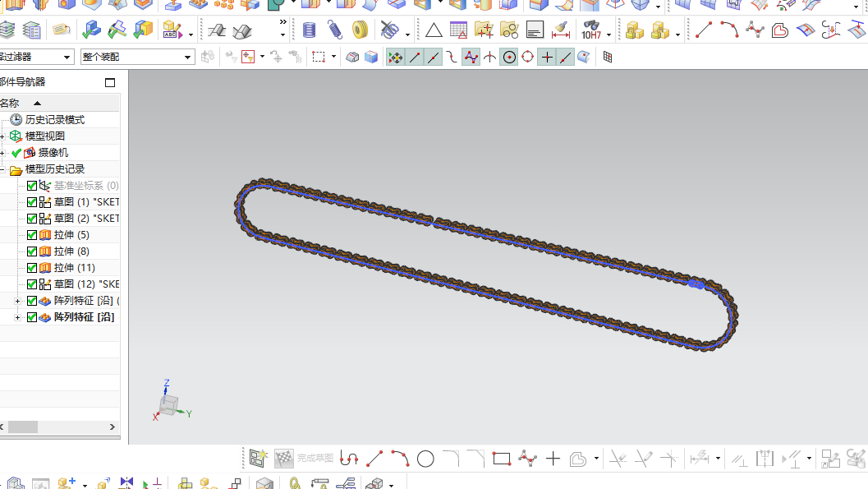Expand the first 阵列特征 tree node
Image resolution: width=868 pixels, height=489 pixels.
tap(18, 302)
